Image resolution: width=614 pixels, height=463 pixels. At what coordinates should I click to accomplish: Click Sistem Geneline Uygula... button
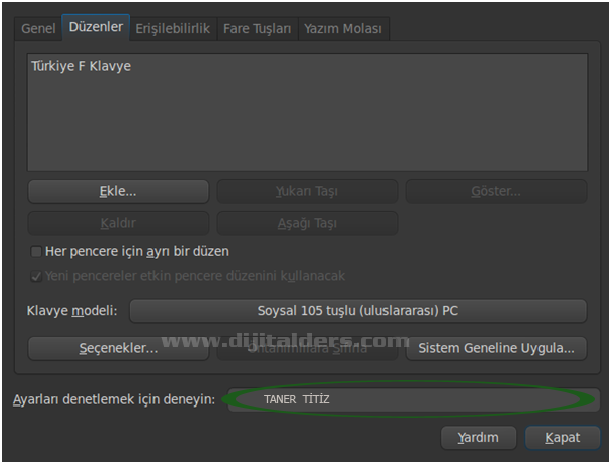(496, 348)
